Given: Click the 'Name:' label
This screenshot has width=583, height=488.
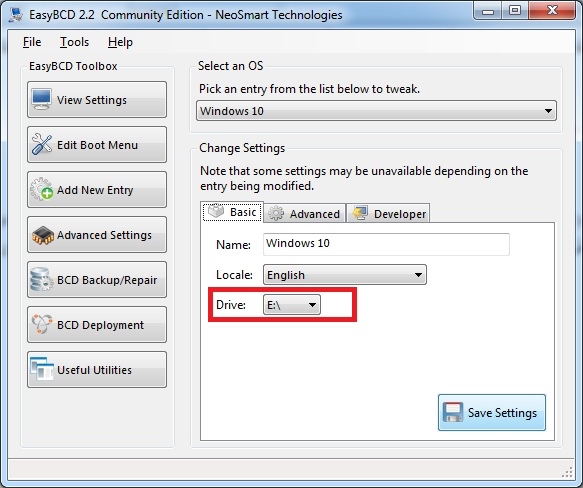Looking at the screenshot, I should point(233,245).
